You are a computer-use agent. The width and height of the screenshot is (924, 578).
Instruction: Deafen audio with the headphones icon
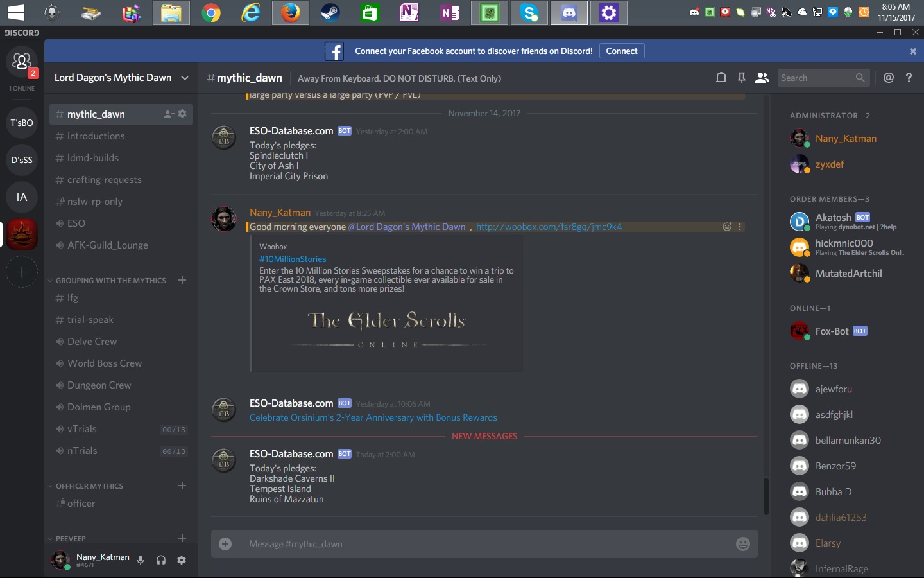pyautogui.click(x=161, y=560)
